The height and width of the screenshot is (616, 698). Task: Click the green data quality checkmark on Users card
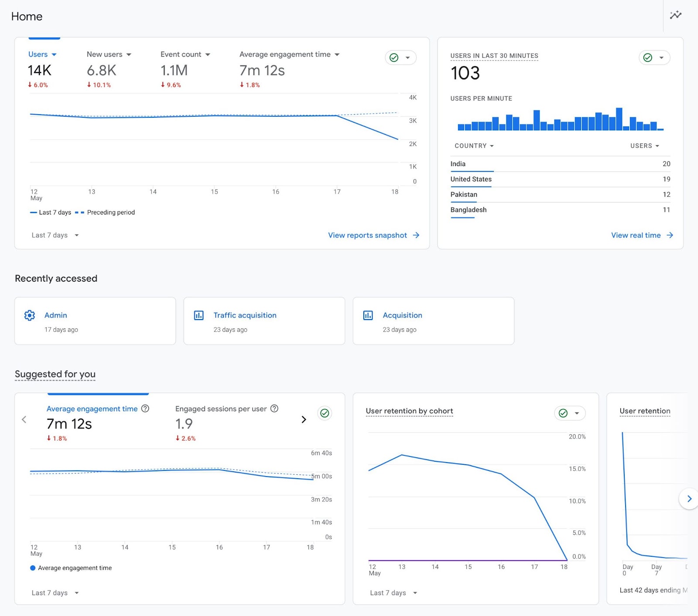(x=393, y=57)
